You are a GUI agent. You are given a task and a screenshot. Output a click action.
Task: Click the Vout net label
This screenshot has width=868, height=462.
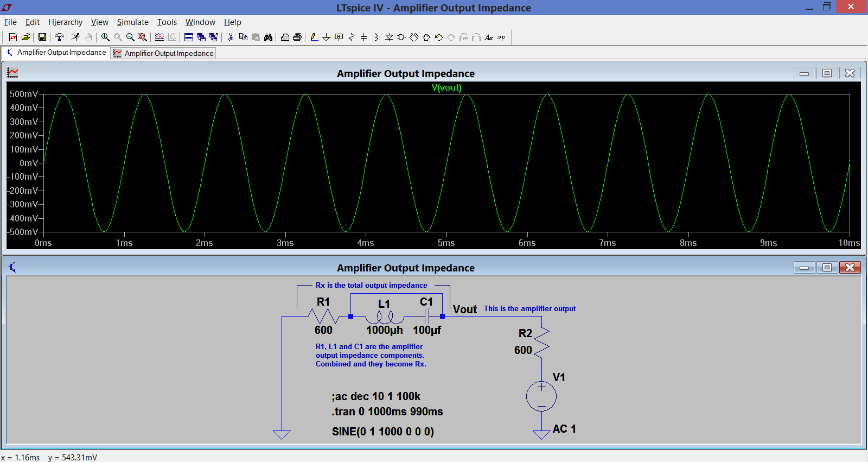[465, 309]
